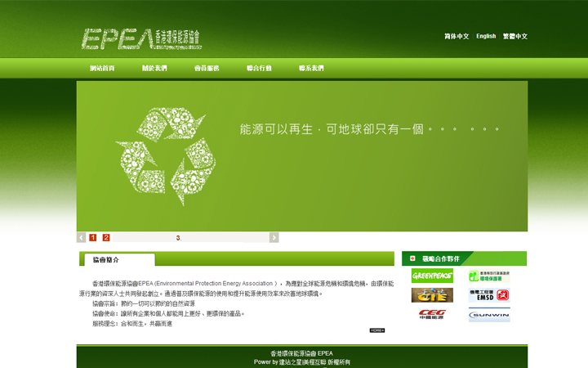Click the MORE button under introduction
This screenshot has height=368, width=588.
pos(377,330)
